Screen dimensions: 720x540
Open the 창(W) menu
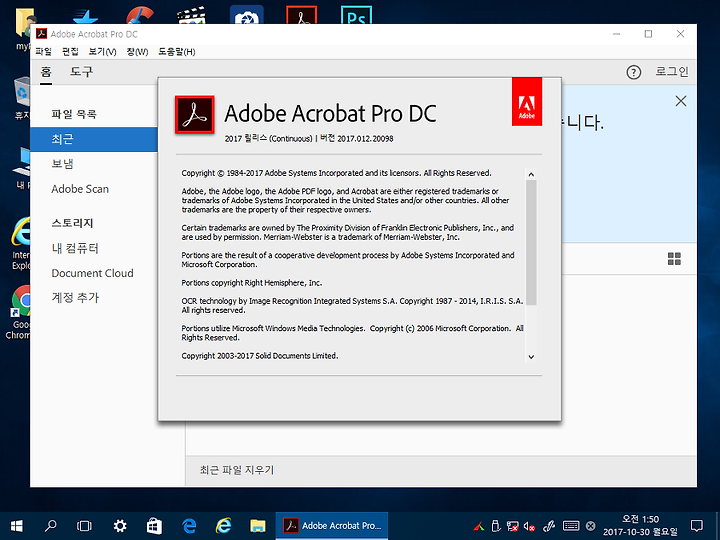pos(137,51)
